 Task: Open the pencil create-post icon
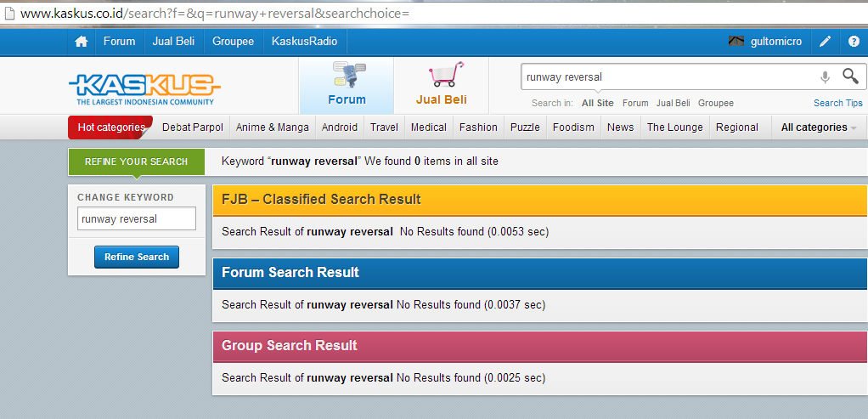point(825,42)
